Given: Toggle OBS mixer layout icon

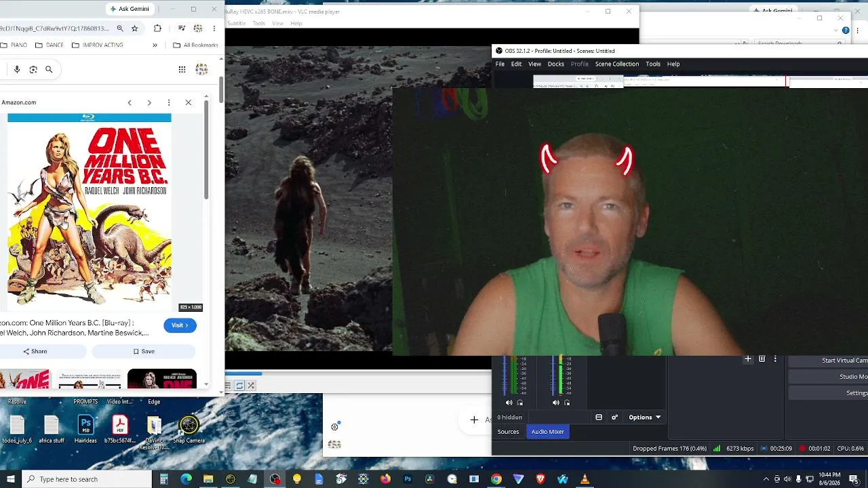Looking at the screenshot, I should (599, 418).
